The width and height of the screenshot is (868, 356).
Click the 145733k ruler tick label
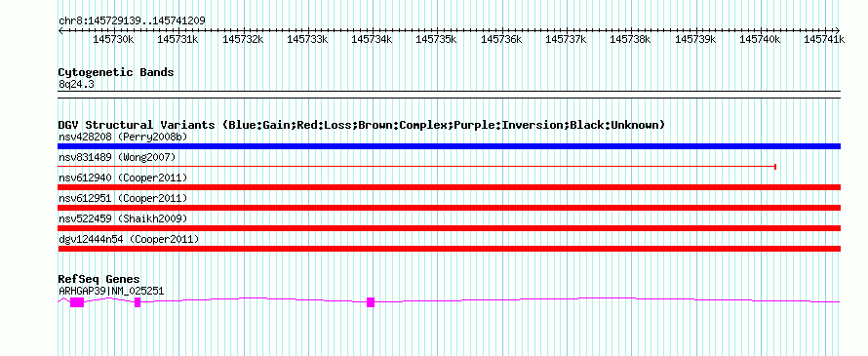pyautogui.click(x=307, y=39)
